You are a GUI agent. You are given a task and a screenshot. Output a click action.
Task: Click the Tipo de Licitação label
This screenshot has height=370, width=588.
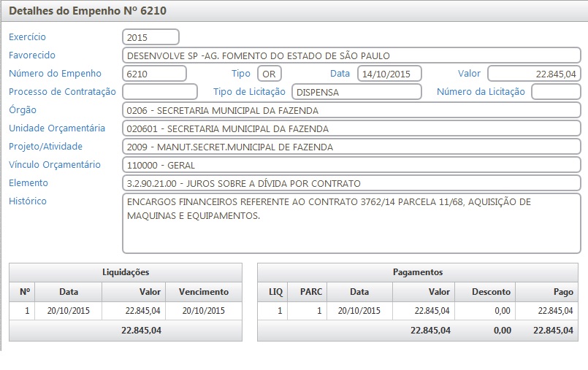249,92
